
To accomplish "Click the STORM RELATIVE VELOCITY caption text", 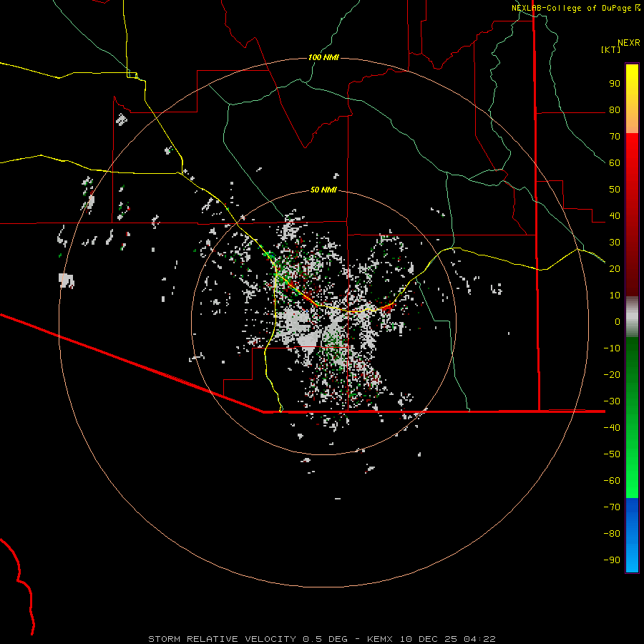I will (x=222, y=639).
